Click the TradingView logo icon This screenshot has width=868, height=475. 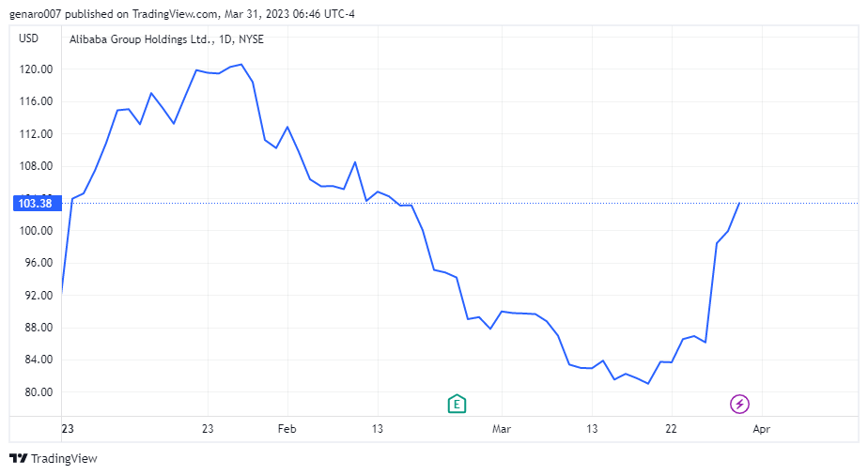[18, 459]
